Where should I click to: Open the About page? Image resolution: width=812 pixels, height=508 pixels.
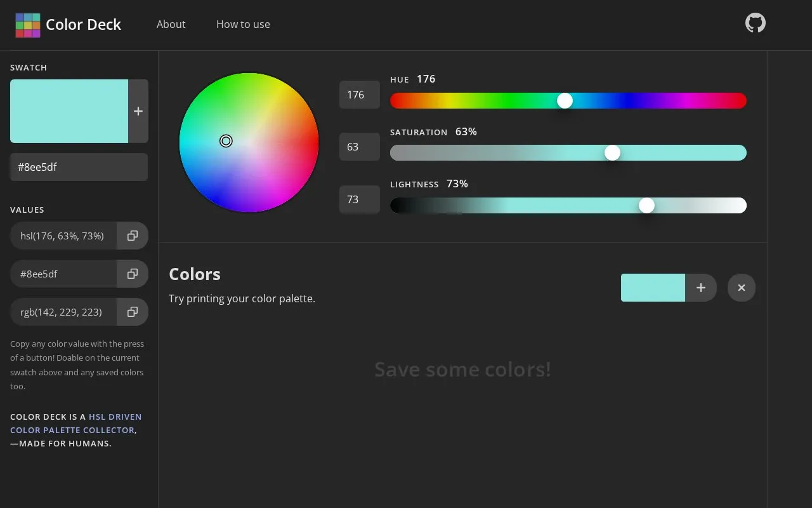(x=171, y=24)
